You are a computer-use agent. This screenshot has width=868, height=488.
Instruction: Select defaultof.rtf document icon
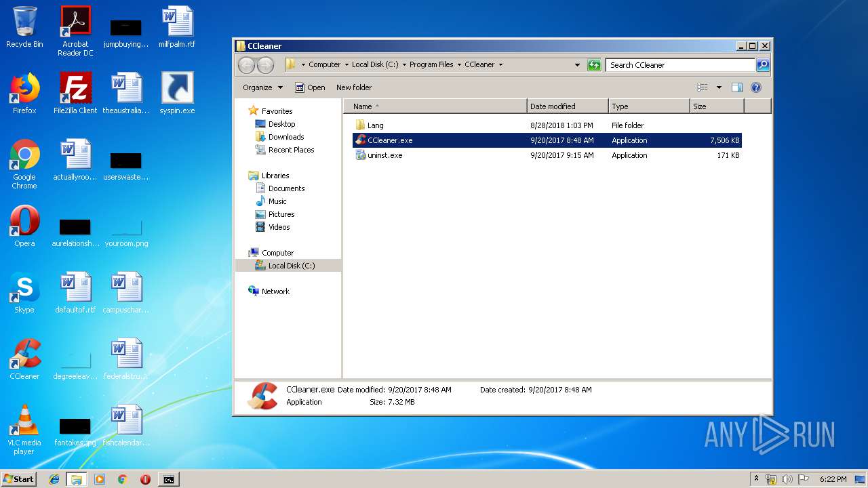75,292
